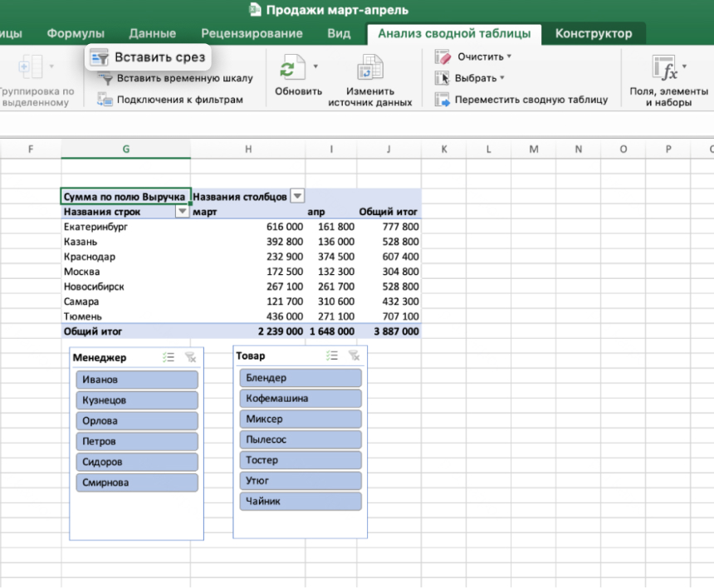
Task: Clear the filter in the Товар slicer
Action: 354,355
